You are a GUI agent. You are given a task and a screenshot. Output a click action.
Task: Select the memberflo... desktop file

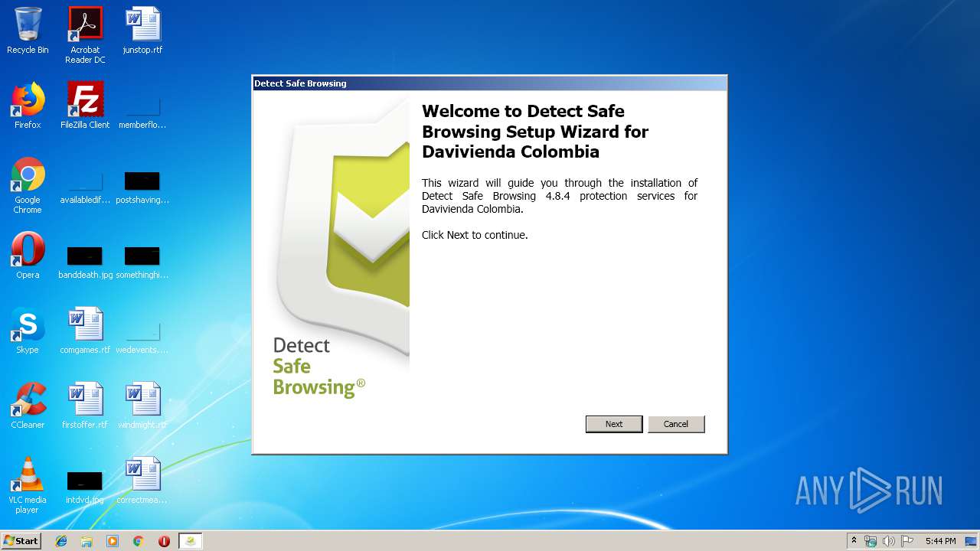coord(142,113)
